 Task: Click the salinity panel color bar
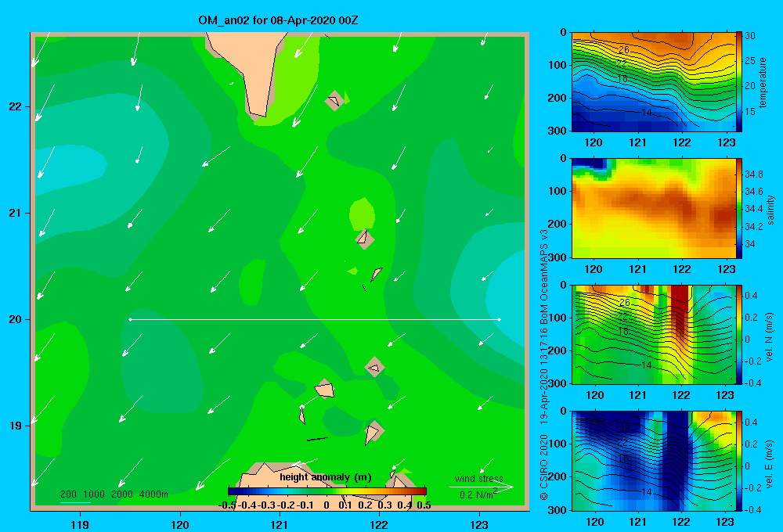(x=739, y=208)
